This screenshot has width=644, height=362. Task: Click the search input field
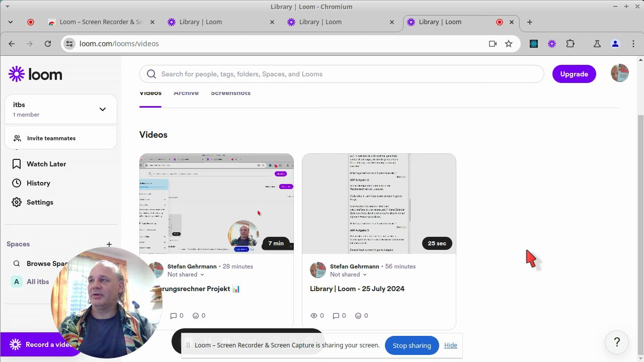click(342, 74)
